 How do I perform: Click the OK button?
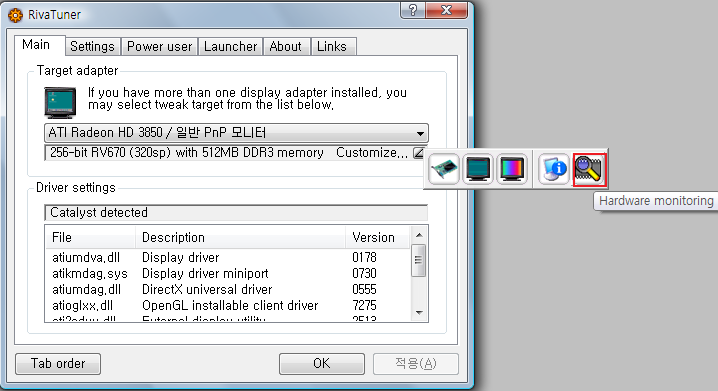[322, 364]
